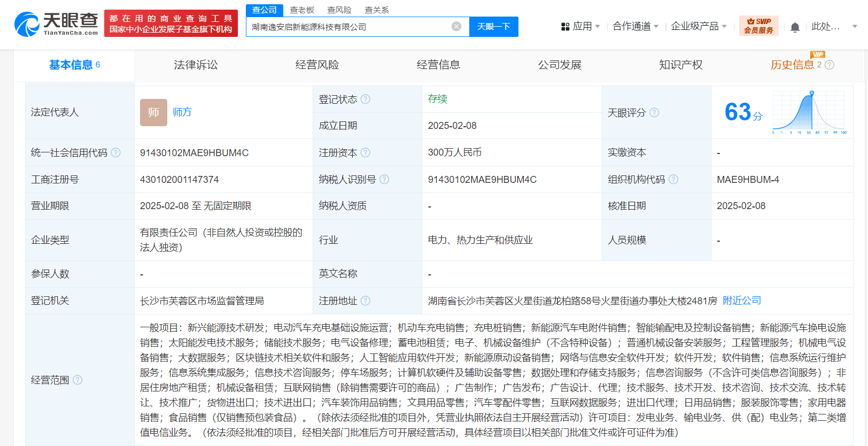The width and height of the screenshot is (868, 446).
Task: Select the 查老板 search mode tab
Action: click(x=302, y=10)
